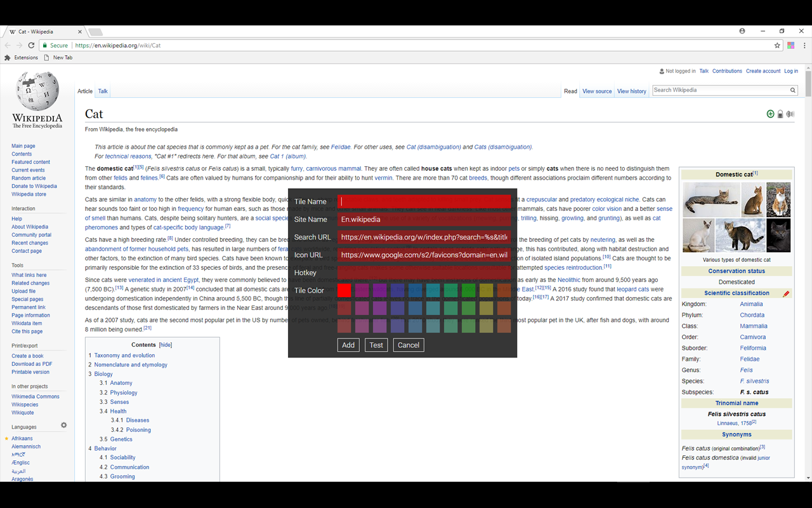Viewport: 812px width, 508px height.
Task: Open the Chrome three-dot menu
Action: 804,45
